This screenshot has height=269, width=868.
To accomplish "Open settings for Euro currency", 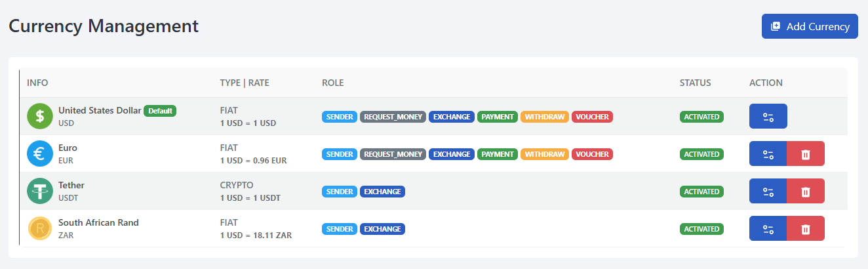I will click(768, 154).
